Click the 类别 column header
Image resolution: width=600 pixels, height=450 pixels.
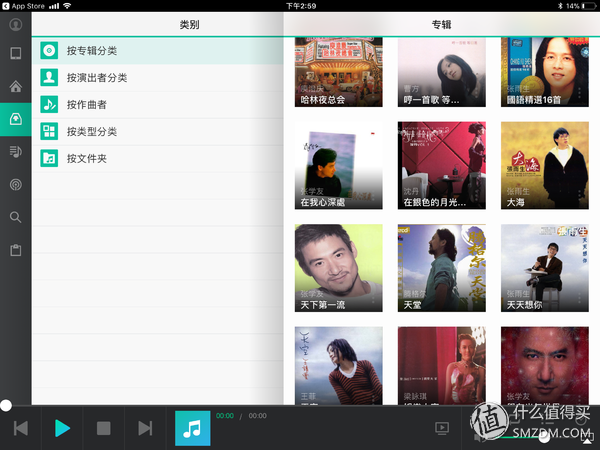click(189, 25)
